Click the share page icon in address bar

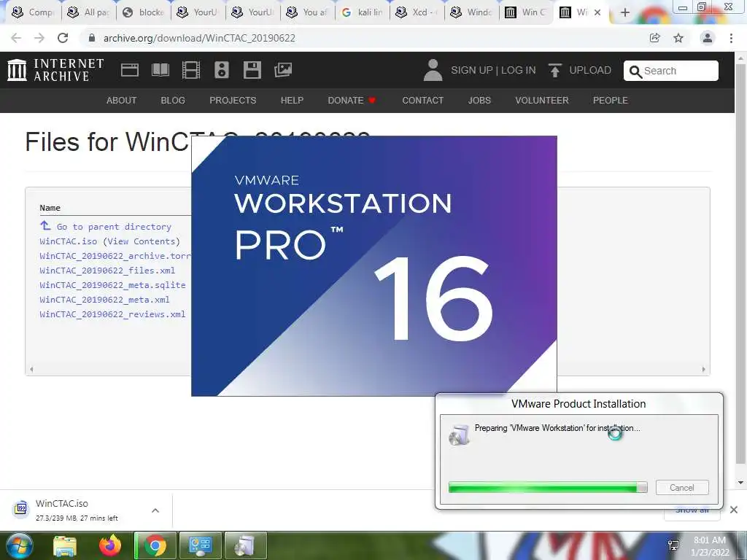click(x=654, y=38)
